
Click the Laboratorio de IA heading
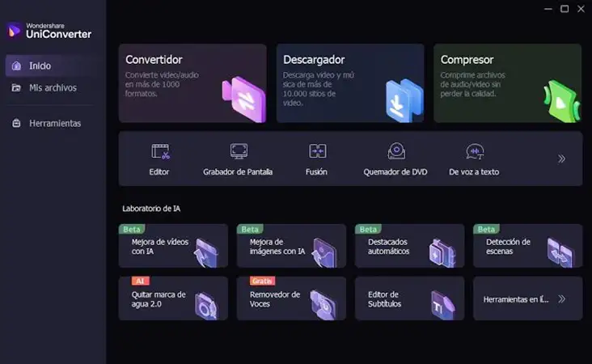[151, 209]
